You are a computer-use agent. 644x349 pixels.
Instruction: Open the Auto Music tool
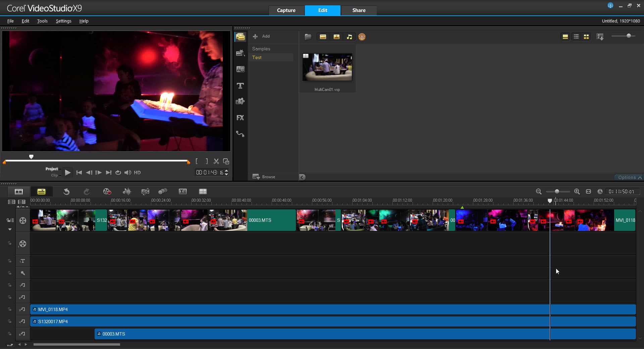coord(145,191)
